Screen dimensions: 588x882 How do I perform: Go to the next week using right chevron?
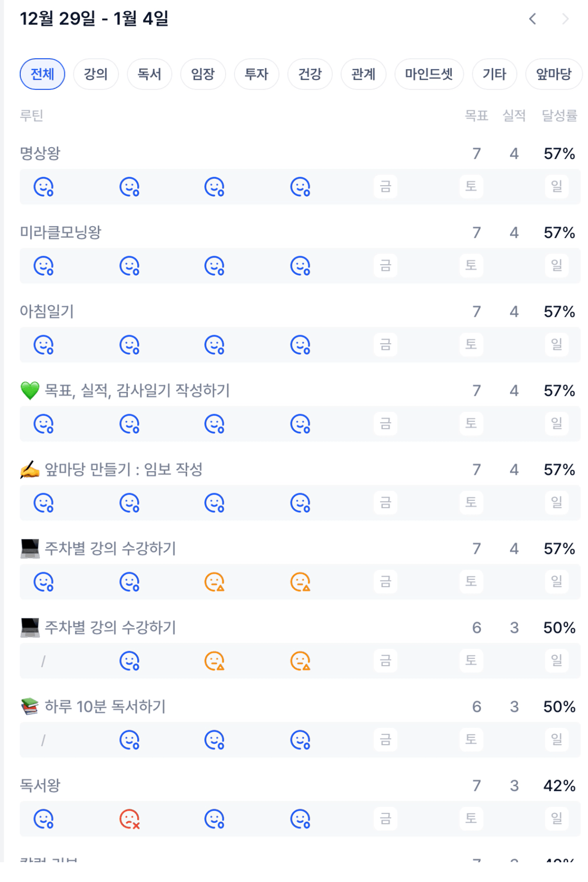tap(565, 19)
